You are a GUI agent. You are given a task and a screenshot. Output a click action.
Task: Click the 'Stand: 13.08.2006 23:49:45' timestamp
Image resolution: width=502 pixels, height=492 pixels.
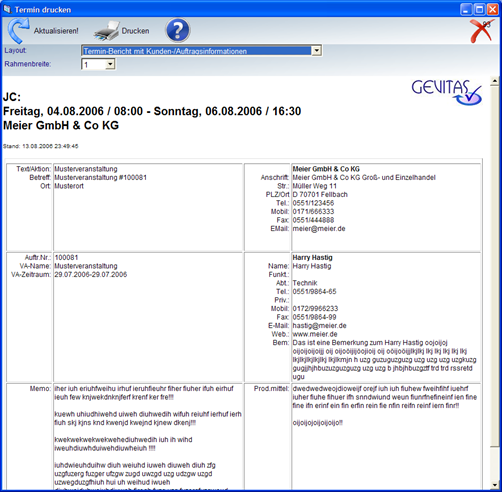(x=41, y=146)
